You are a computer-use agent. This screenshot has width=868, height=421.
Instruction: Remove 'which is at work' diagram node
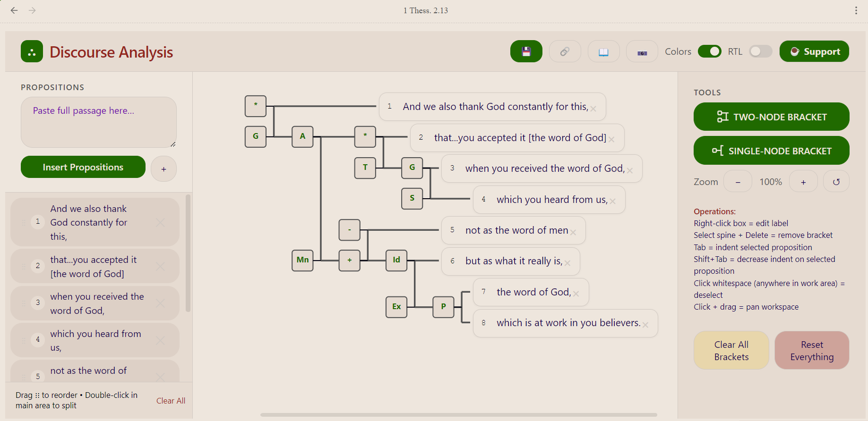point(645,325)
